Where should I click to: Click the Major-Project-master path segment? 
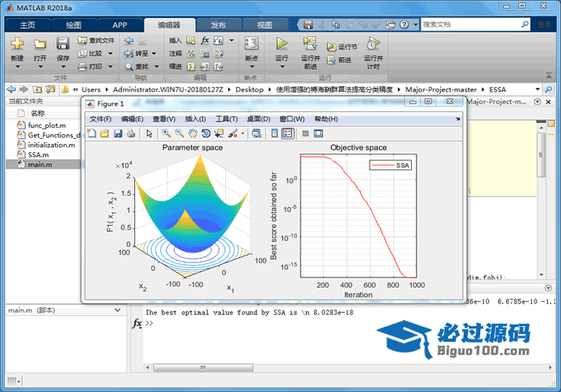[x=441, y=89]
